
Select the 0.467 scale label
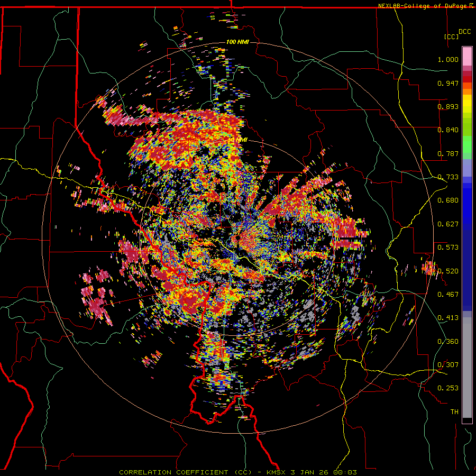point(448,295)
